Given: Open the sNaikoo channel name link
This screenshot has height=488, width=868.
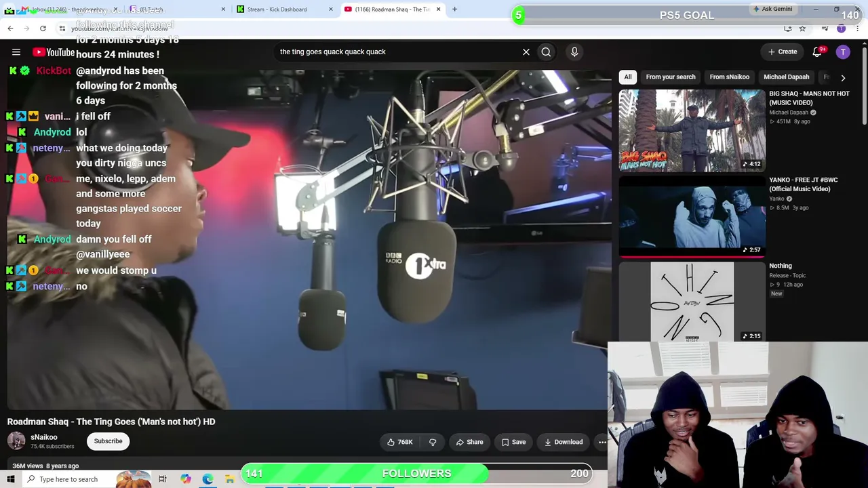Looking at the screenshot, I should (44, 437).
